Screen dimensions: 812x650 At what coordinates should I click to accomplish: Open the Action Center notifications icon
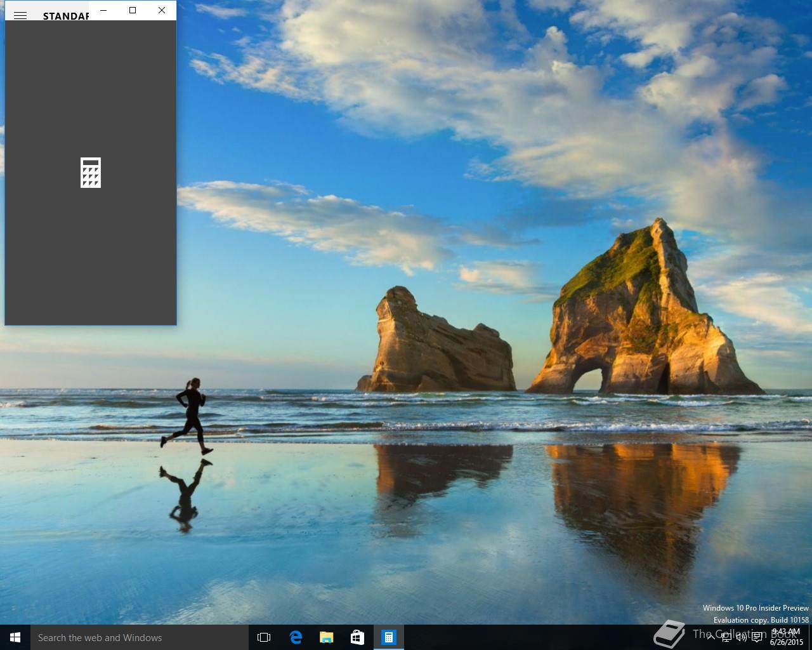click(757, 638)
